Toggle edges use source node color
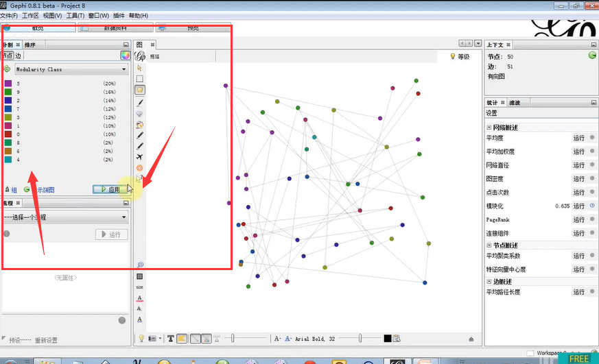599x364 pixels. (206, 339)
